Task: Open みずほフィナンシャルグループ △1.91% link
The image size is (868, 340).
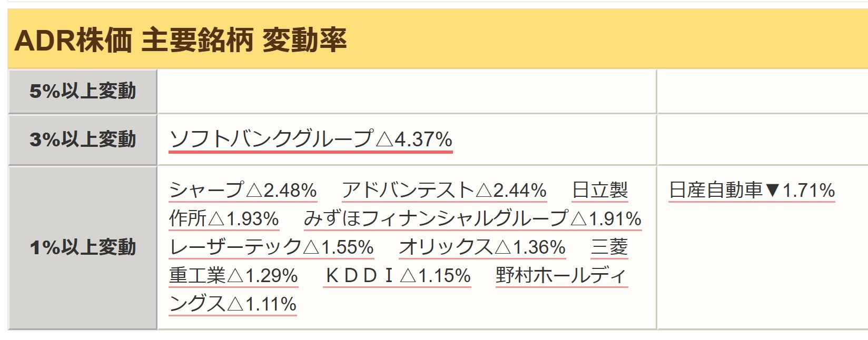Action: pyautogui.click(x=473, y=218)
